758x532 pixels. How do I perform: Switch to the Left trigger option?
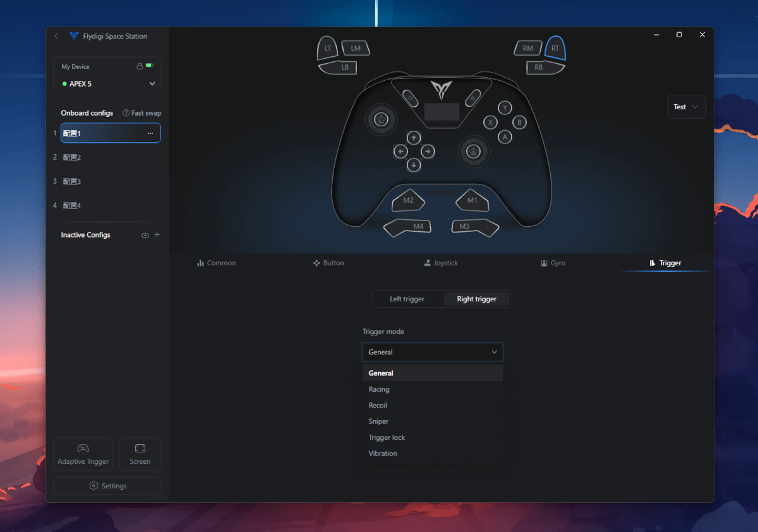(407, 298)
